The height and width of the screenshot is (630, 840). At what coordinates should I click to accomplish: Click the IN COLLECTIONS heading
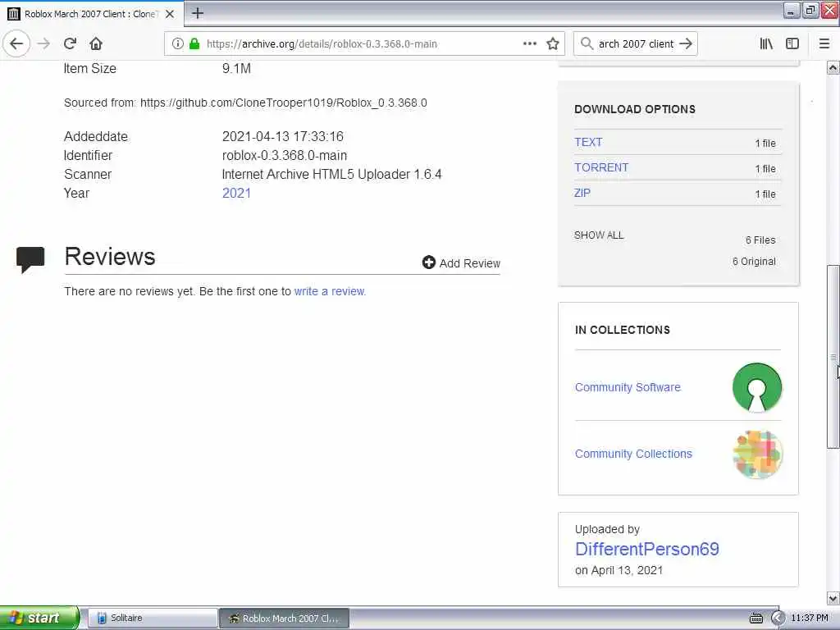click(623, 330)
